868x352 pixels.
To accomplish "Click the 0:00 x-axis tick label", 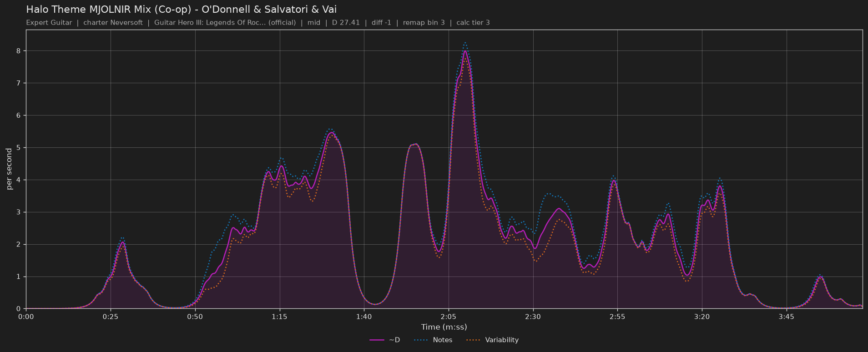I will pyautogui.click(x=26, y=317).
